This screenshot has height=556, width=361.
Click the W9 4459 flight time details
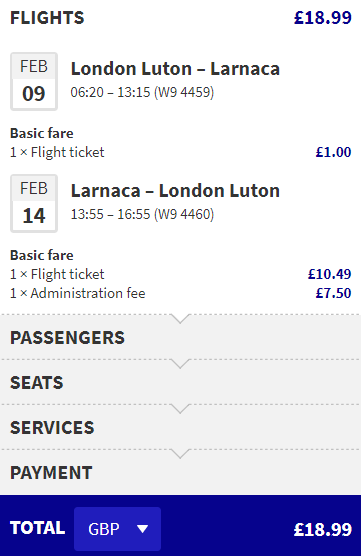(142, 93)
